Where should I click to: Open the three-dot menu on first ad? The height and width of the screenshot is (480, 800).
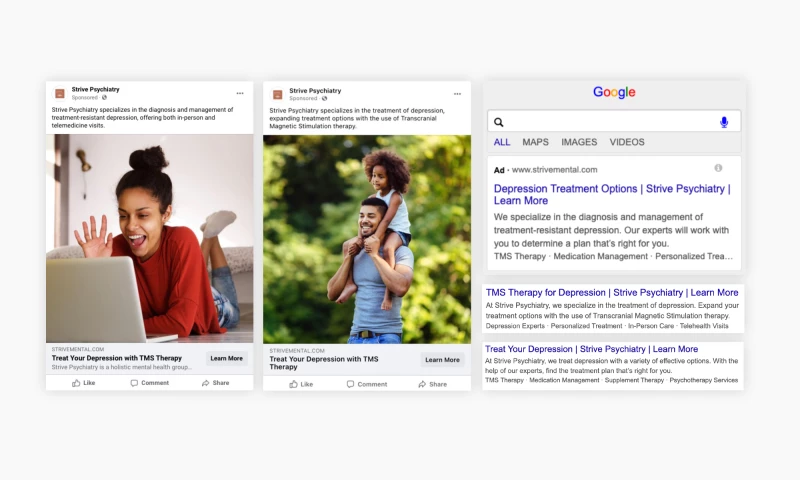(x=240, y=93)
